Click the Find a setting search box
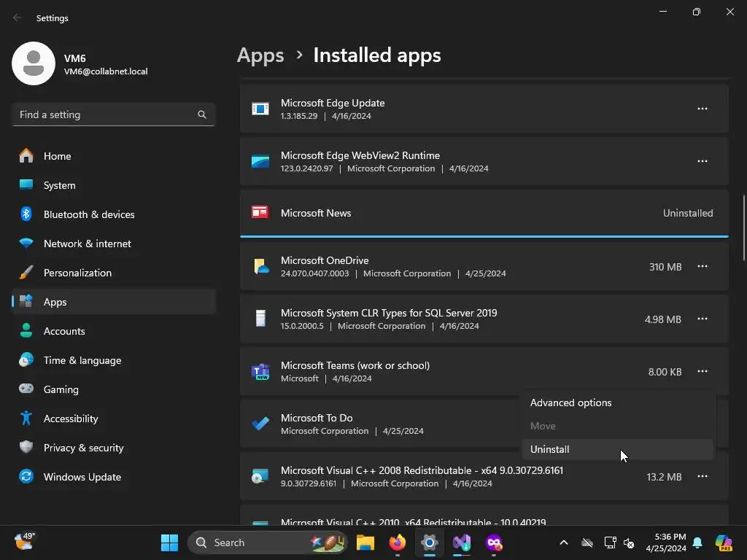 pyautogui.click(x=113, y=114)
